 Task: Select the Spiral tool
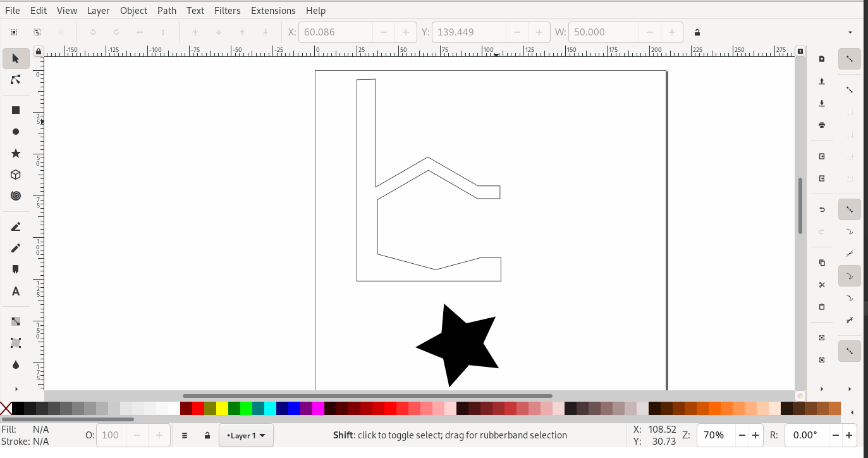(16, 196)
